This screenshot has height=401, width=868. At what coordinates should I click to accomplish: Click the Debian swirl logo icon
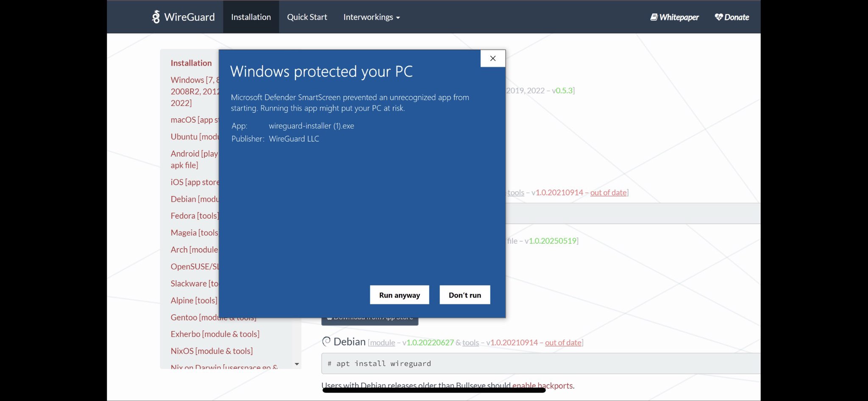tap(326, 341)
